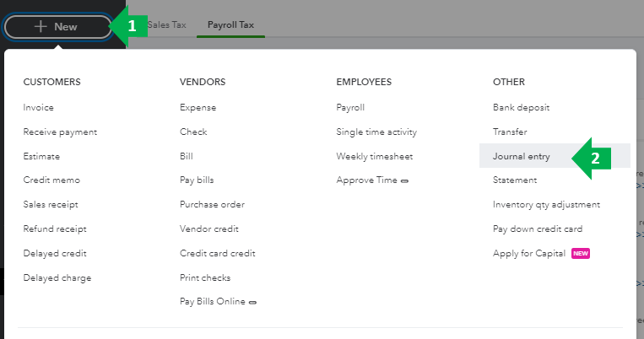
Task: Select Apply for Capital
Action: coord(529,254)
